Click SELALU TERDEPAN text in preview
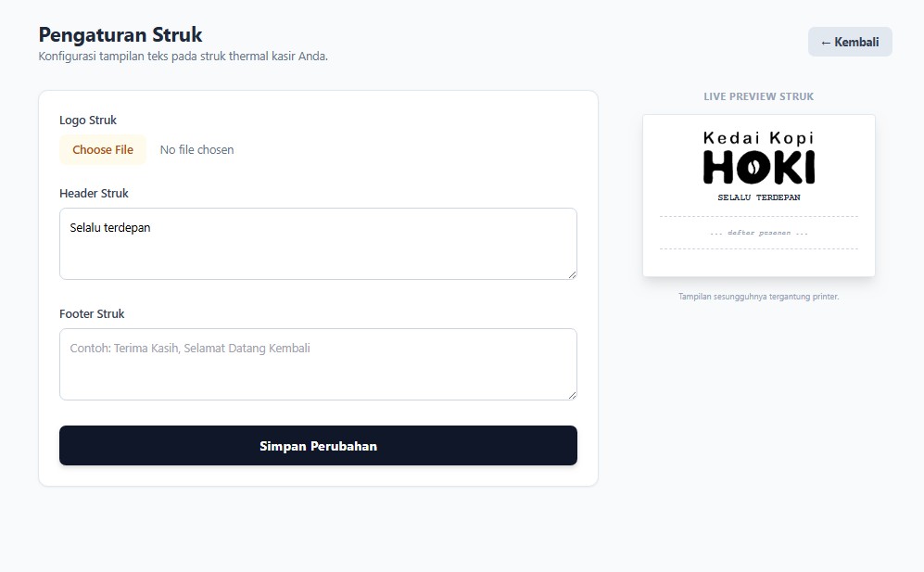The image size is (924, 572). (758, 197)
